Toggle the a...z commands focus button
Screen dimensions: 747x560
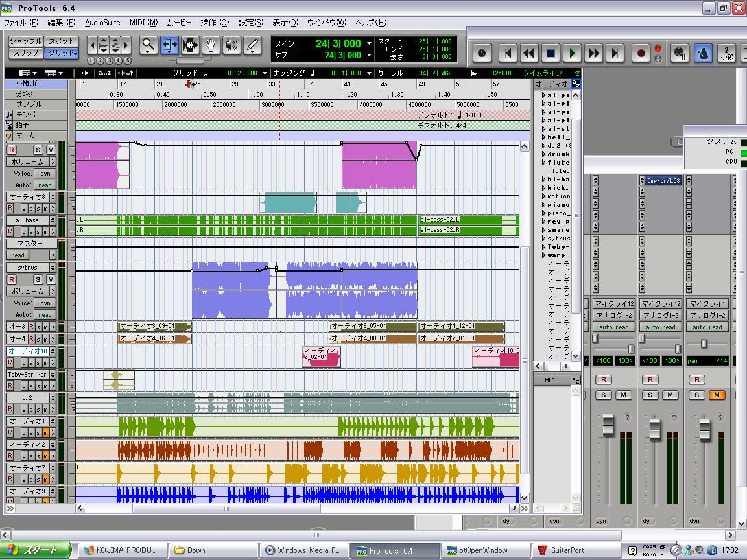pyautogui.click(x=104, y=73)
